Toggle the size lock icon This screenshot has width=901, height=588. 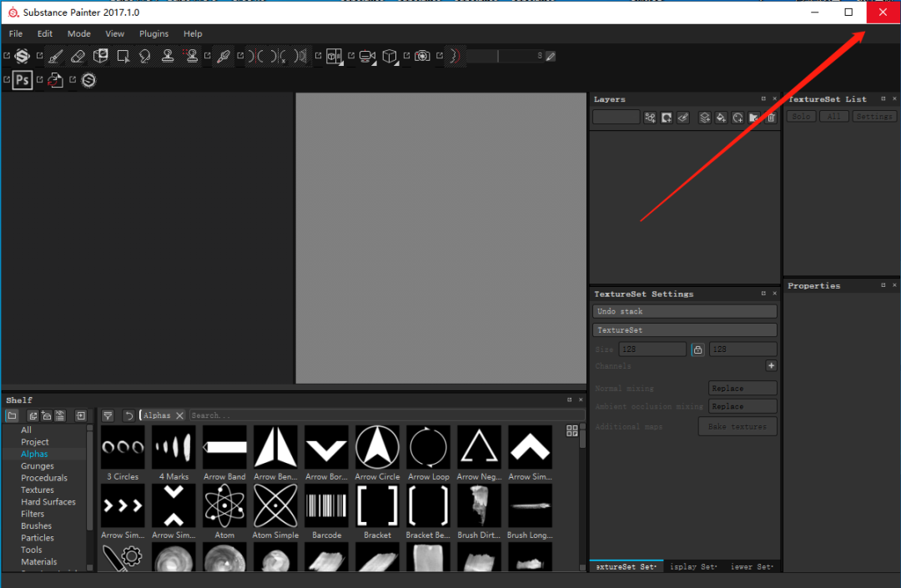click(697, 349)
